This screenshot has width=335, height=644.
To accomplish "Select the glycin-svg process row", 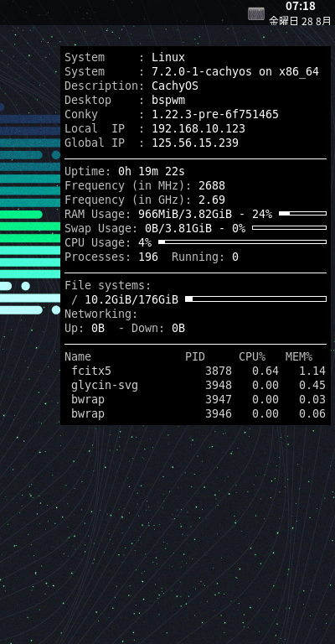I will tap(195, 385).
